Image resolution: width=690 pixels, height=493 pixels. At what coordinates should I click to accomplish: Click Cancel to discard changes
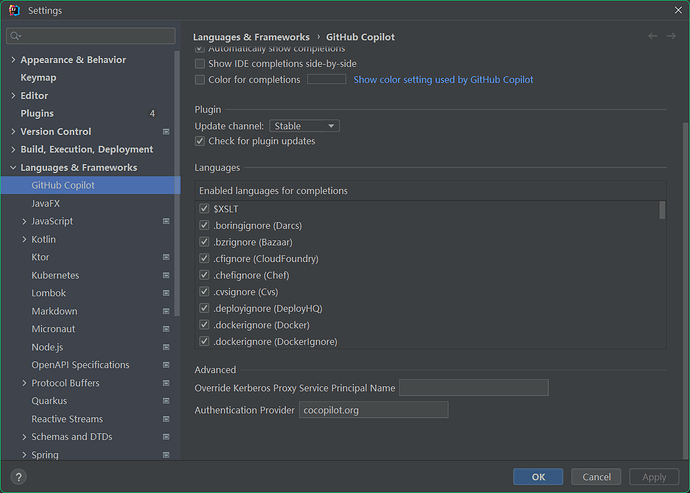point(596,477)
